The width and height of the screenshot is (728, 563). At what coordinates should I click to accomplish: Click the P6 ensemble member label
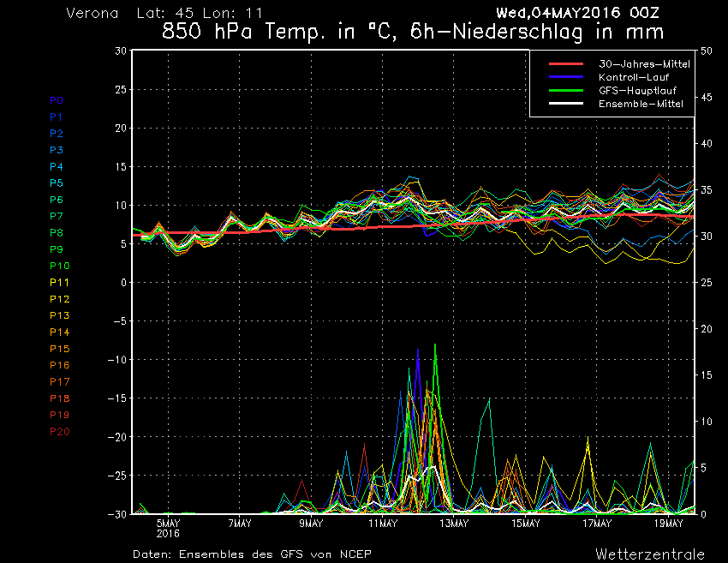click(57, 200)
